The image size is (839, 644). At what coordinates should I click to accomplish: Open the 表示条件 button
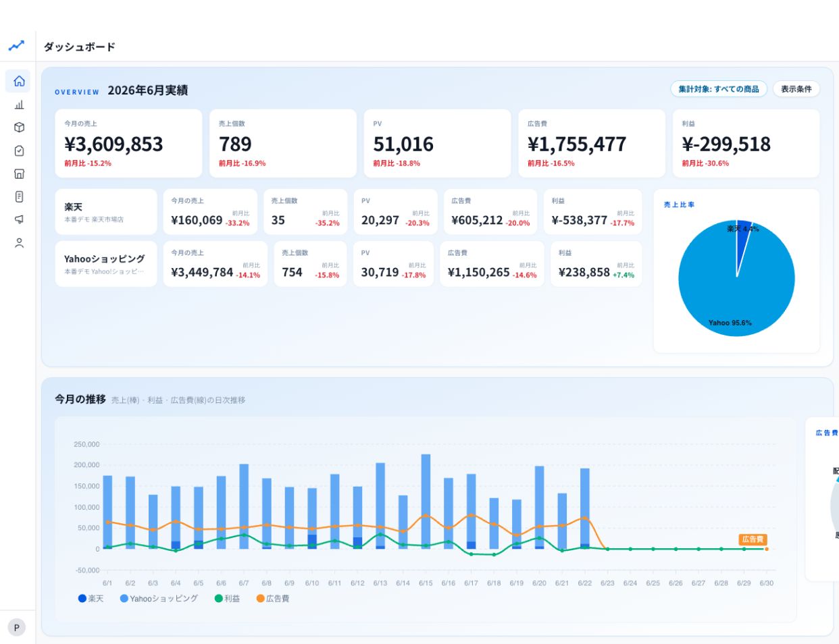[796, 89]
